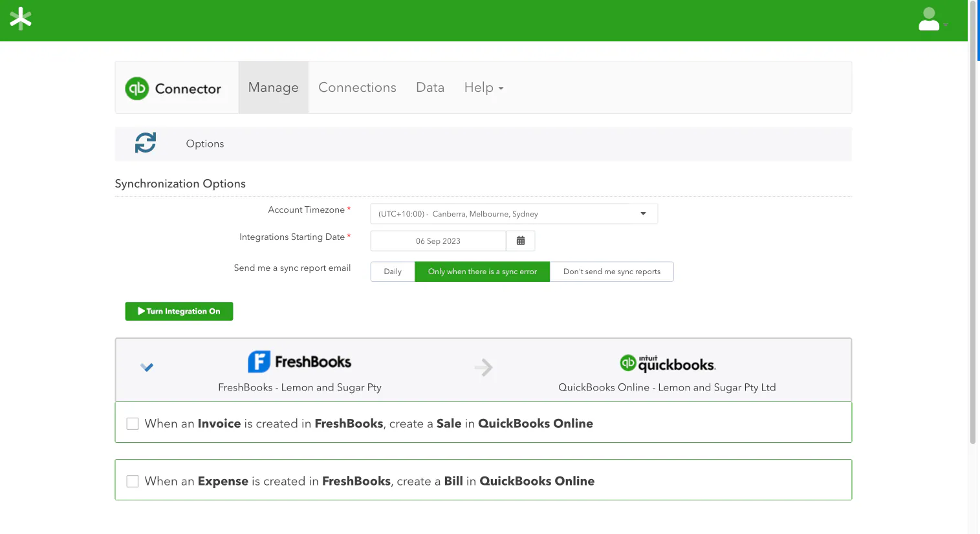Click the arrow between FreshBooks and QuickBooks

(x=484, y=367)
